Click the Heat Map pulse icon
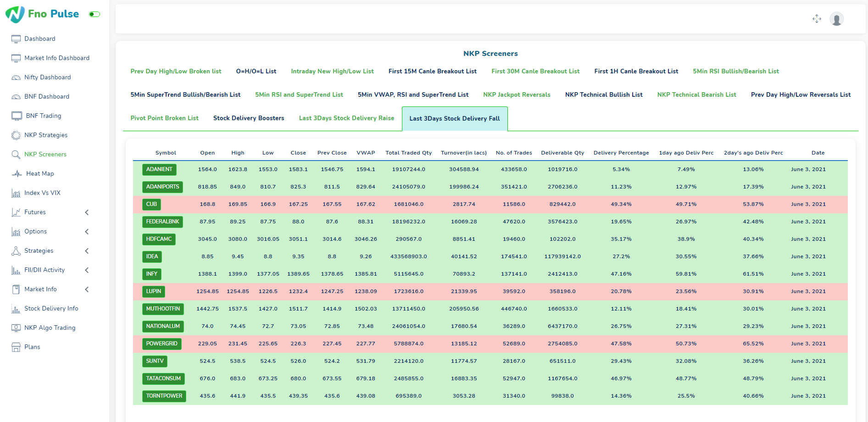Viewport: 868px width, 422px height. [17, 174]
